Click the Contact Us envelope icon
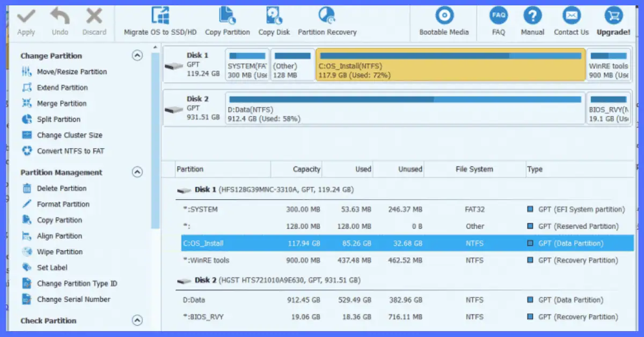This screenshot has height=337, width=644. point(571,16)
